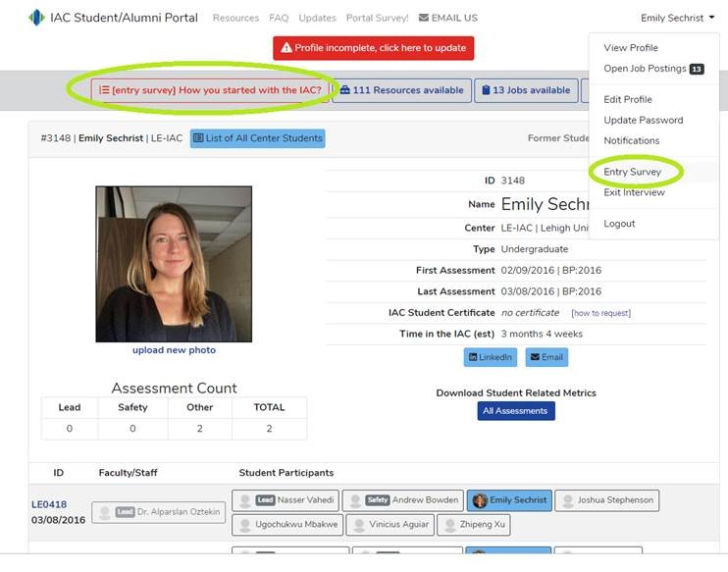Viewport: 728px width, 572px height.
Task: Select Entry Survey from the user menu
Action: (633, 172)
